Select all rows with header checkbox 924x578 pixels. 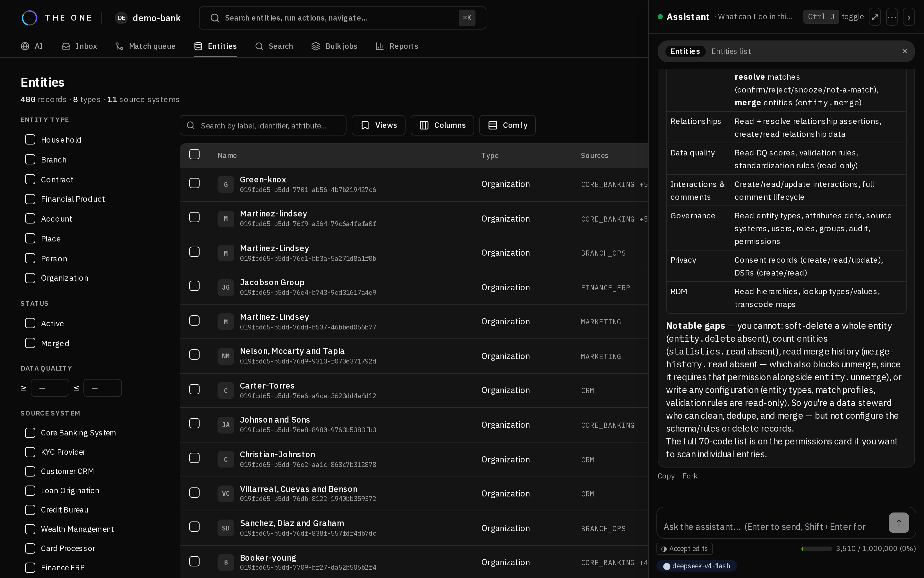click(x=194, y=154)
